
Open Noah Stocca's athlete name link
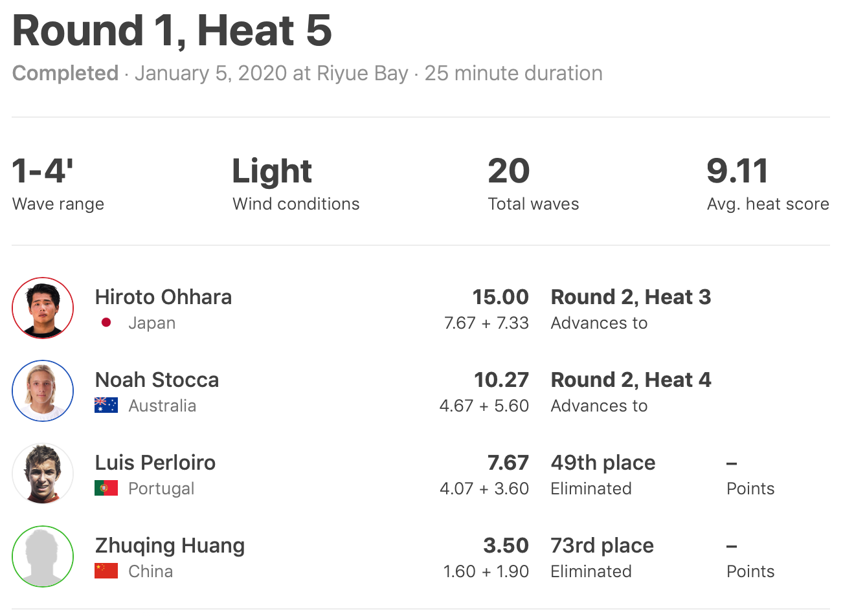click(x=157, y=380)
